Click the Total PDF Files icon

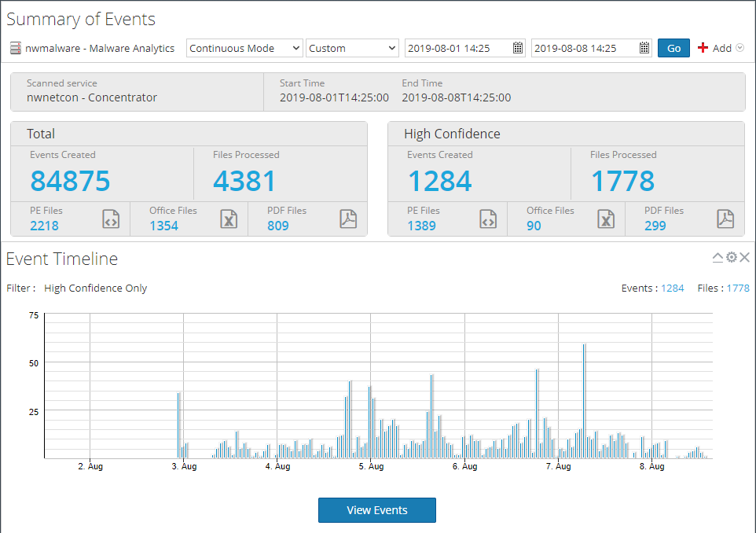(x=348, y=219)
